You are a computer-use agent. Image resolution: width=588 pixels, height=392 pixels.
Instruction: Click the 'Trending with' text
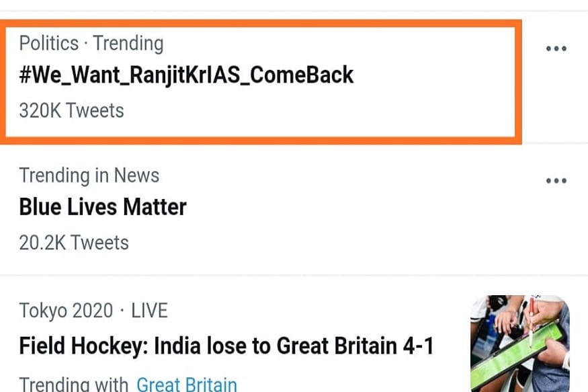pos(74,385)
